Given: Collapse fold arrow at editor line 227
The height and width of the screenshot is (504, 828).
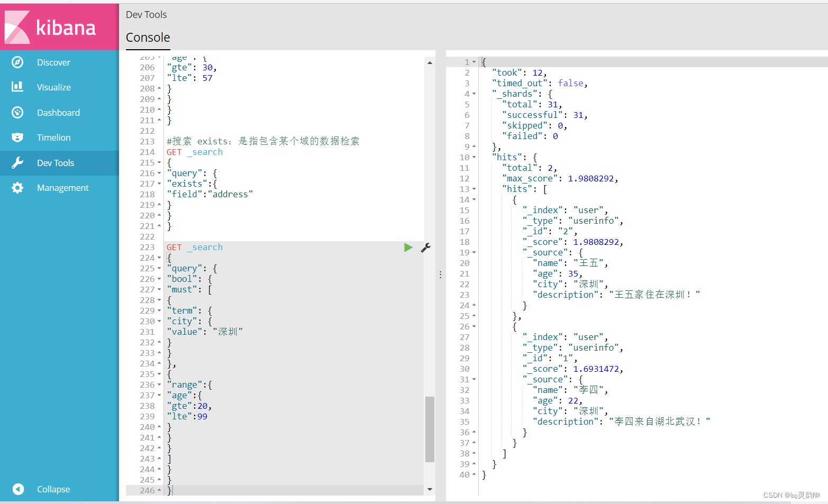Looking at the screenshot, I should 159,290.
